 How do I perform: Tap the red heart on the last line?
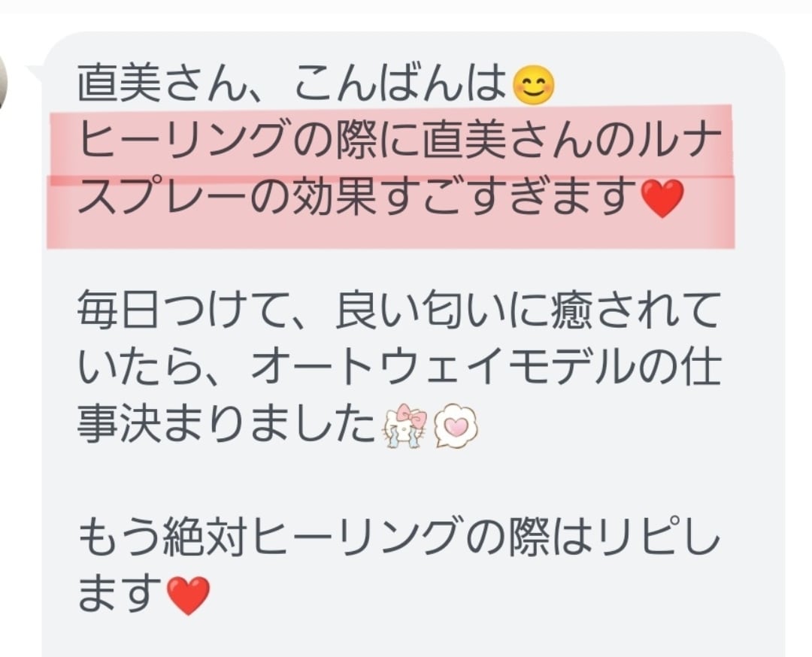188,595
